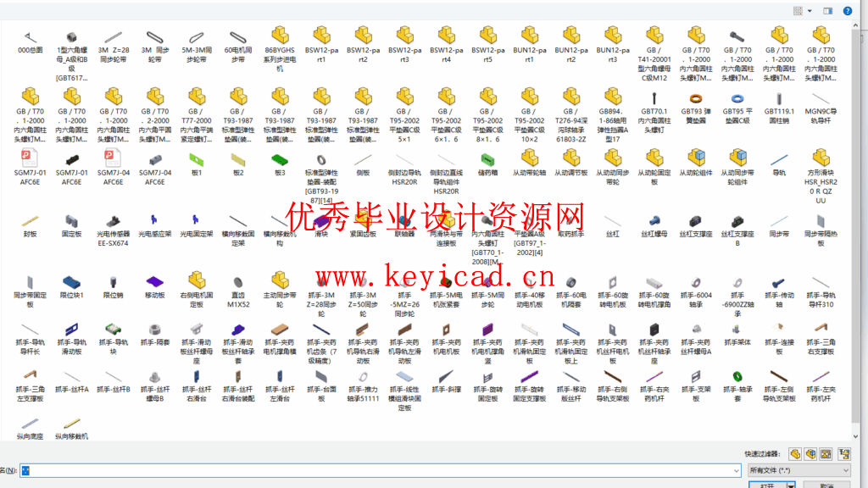The width and height of the screenshot is (868, 488).
Task: Toggle the preview pane on
Action: point(828,10)
